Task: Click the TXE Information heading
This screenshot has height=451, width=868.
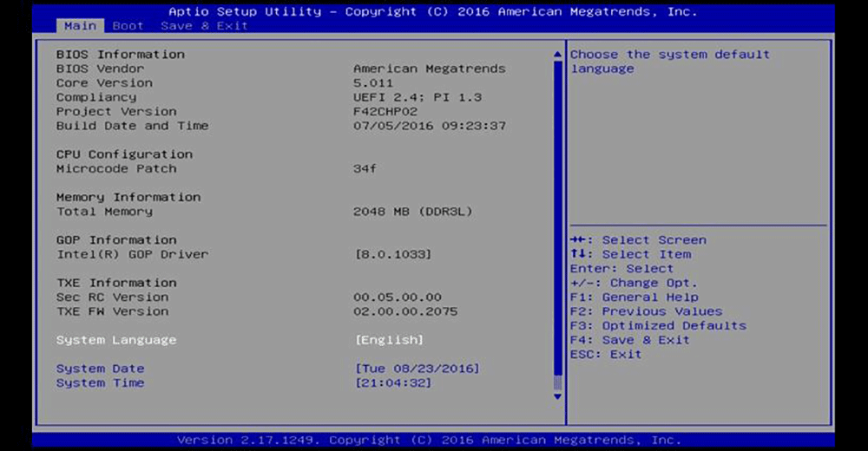Action: pos(116,283)
